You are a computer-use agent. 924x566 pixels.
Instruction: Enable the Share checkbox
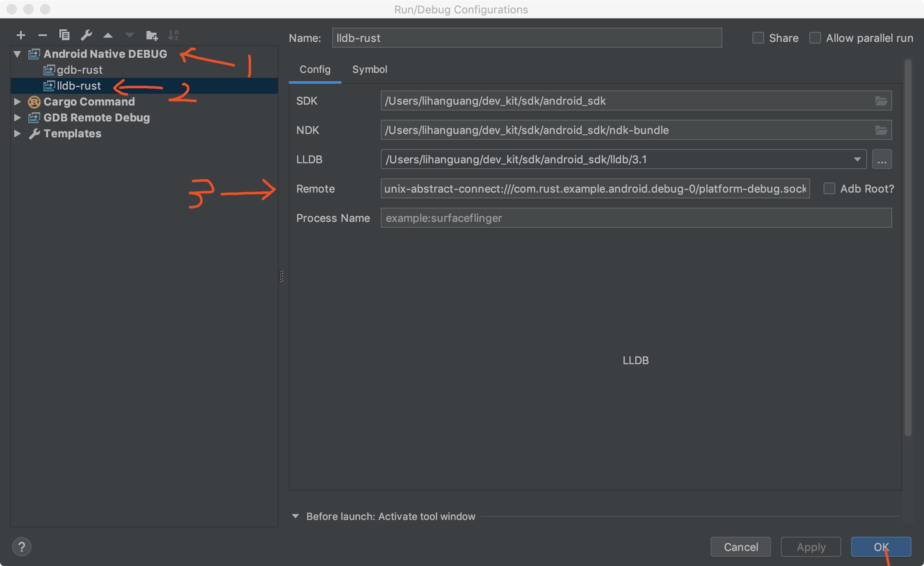(x=758, y=38)
